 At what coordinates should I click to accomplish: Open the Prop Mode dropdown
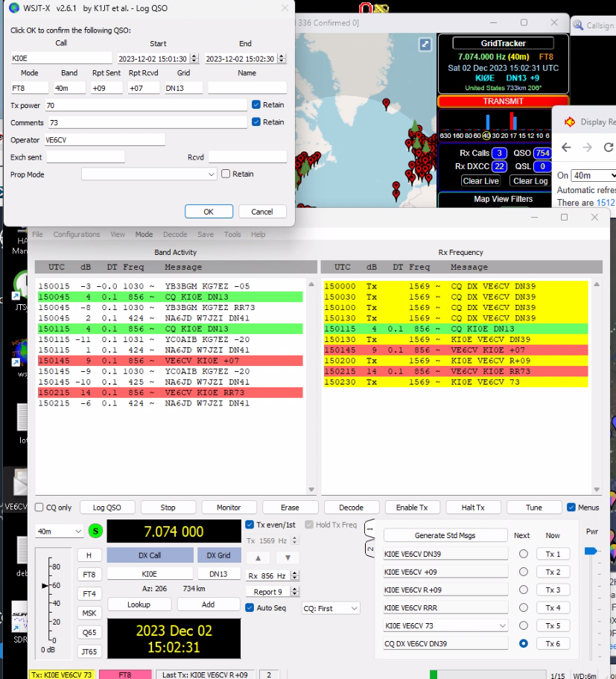point(149,174)
